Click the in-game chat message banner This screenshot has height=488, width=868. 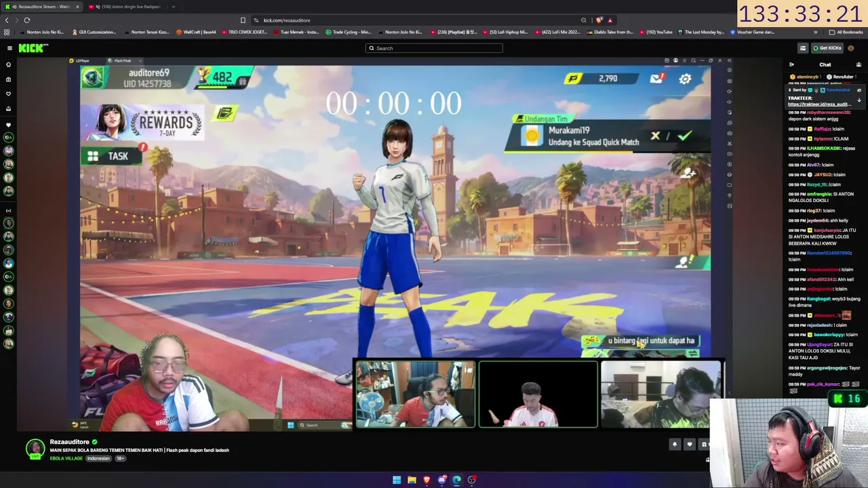[x=641, y=342]
